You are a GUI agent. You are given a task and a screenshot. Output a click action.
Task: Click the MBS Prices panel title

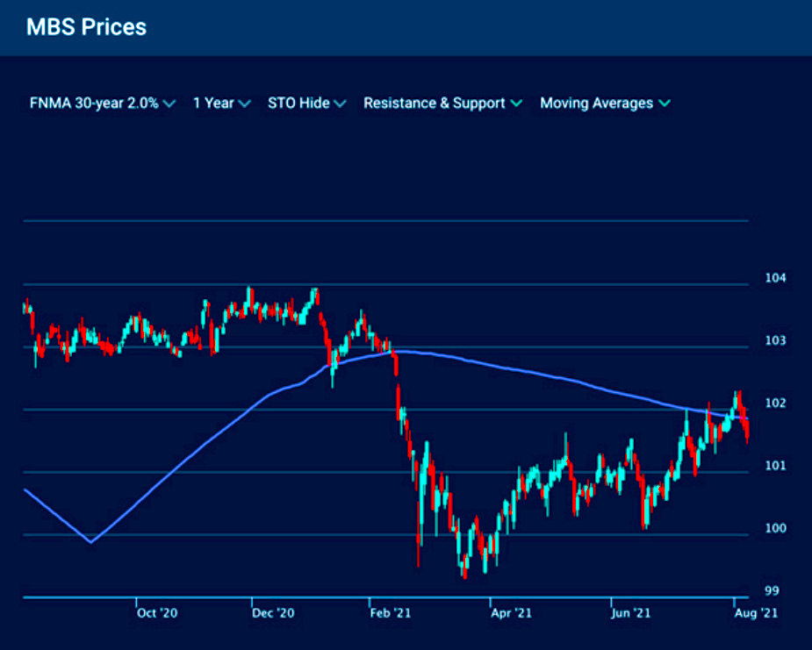click(86, 27)
